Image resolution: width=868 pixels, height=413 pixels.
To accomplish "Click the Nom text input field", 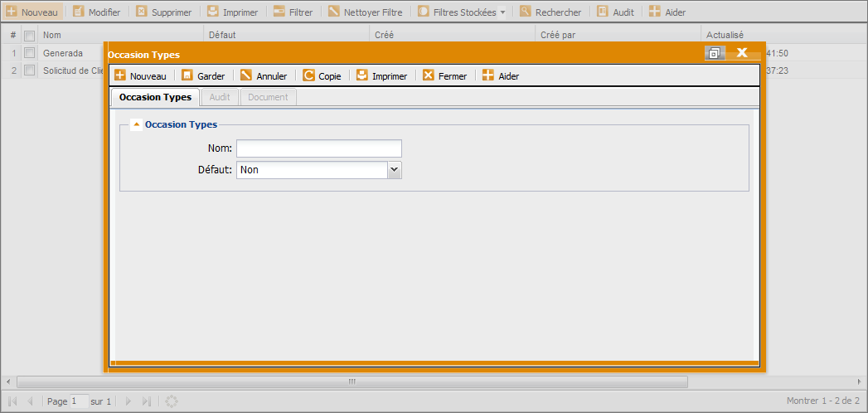I will click(318, 148).
